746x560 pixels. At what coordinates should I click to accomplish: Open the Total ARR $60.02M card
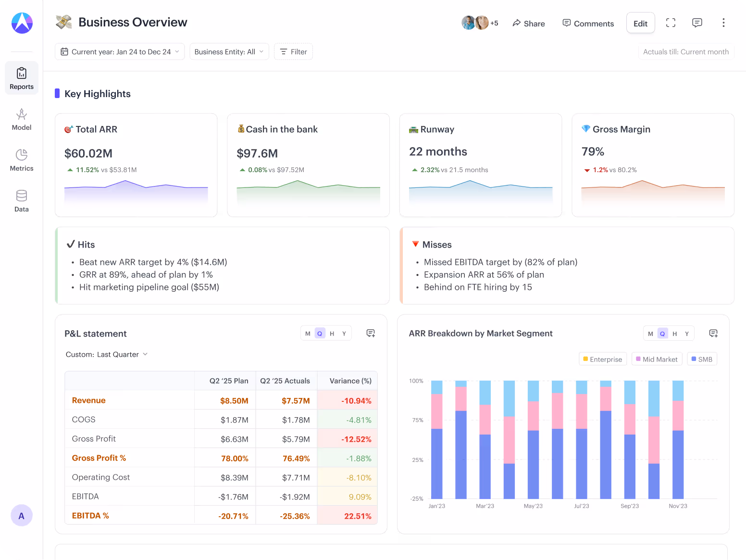(136, 165)
